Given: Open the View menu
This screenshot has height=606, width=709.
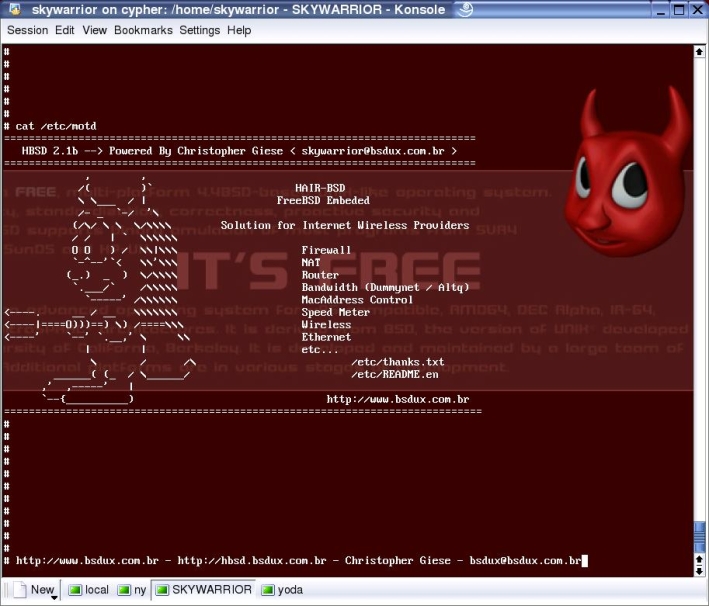Looking at the screenshot, I should click(95, 30).
